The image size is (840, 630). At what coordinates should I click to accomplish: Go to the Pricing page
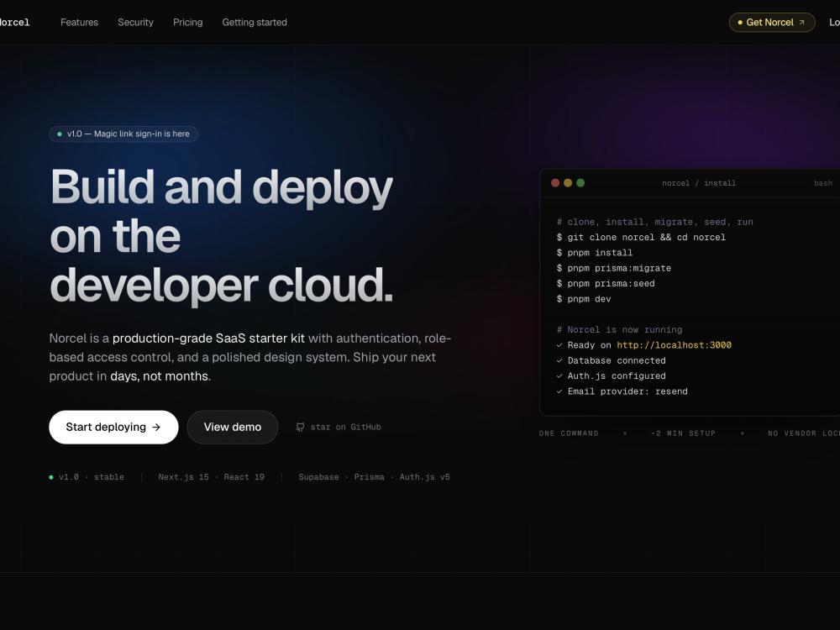[x=187, y=23]
